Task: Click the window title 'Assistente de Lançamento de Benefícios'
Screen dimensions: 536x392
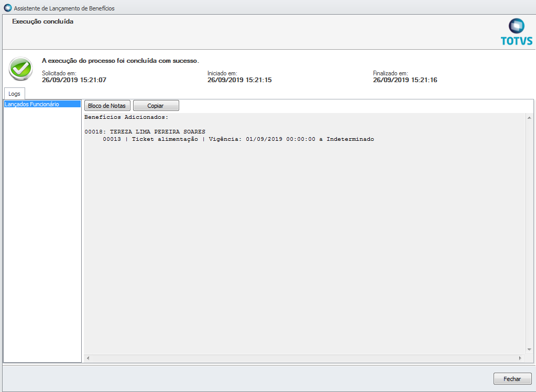Action: coord(64,8)
